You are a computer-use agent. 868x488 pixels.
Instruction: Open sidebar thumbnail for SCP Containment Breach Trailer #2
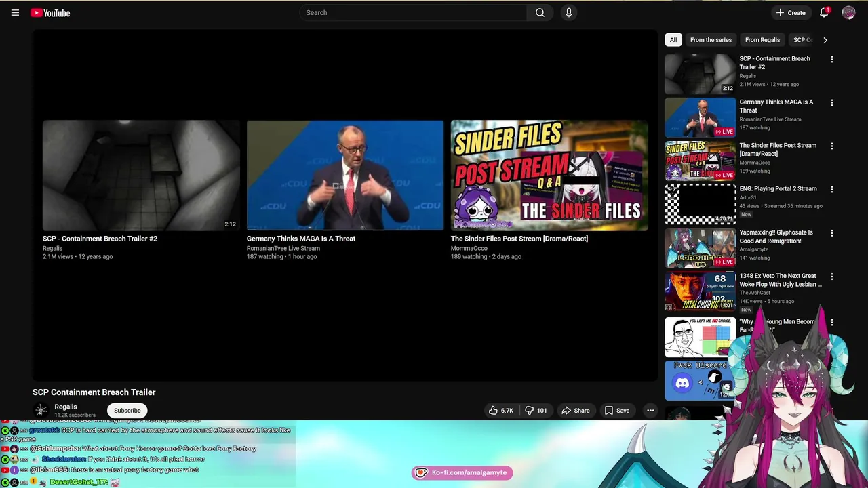point(700,74)
